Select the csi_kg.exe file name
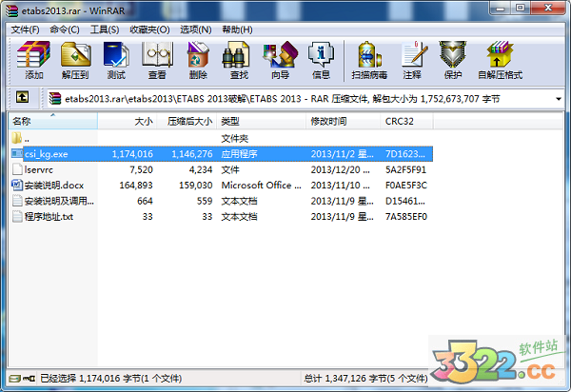This screenshot has height=392, width=571. [x=47, y=154]
